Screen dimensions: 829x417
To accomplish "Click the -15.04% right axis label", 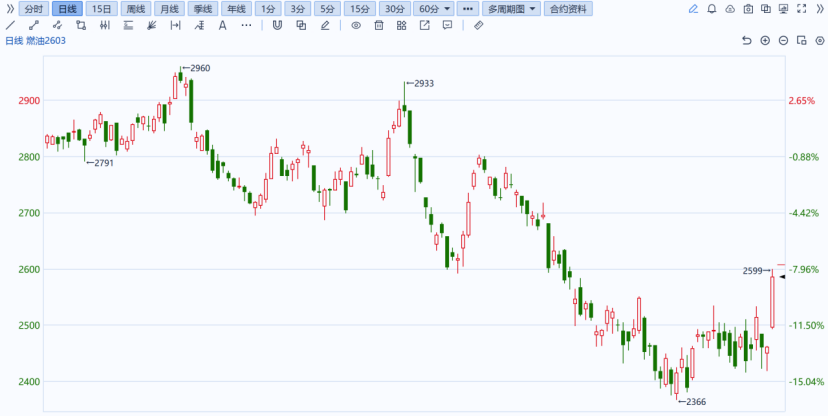I will [806, 382].
